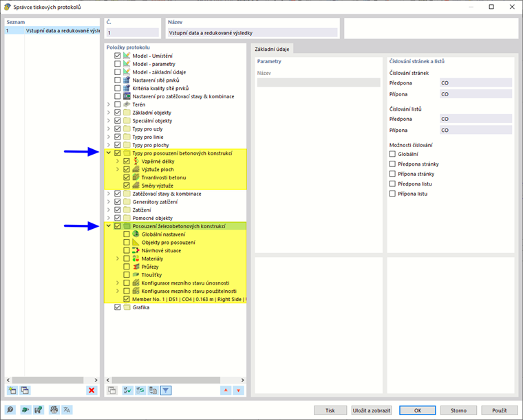Expand the Zatížení tree node
523x420 pixels.
point(109,210)
